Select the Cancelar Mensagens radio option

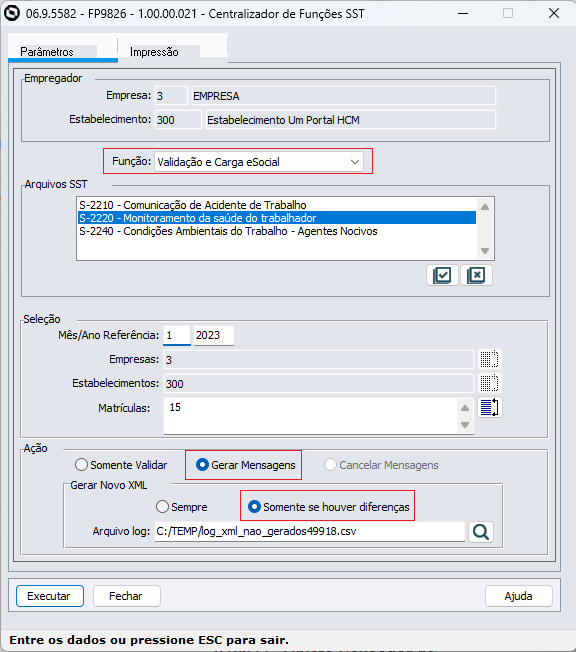381,464
